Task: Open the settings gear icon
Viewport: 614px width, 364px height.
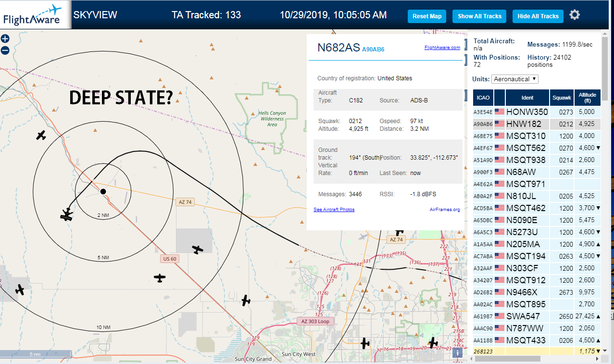Action: [x=575, y=15]
